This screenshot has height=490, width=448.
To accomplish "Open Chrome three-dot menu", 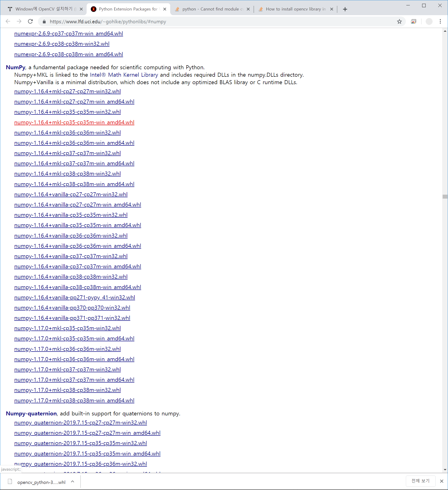I will tap(440, 22).
